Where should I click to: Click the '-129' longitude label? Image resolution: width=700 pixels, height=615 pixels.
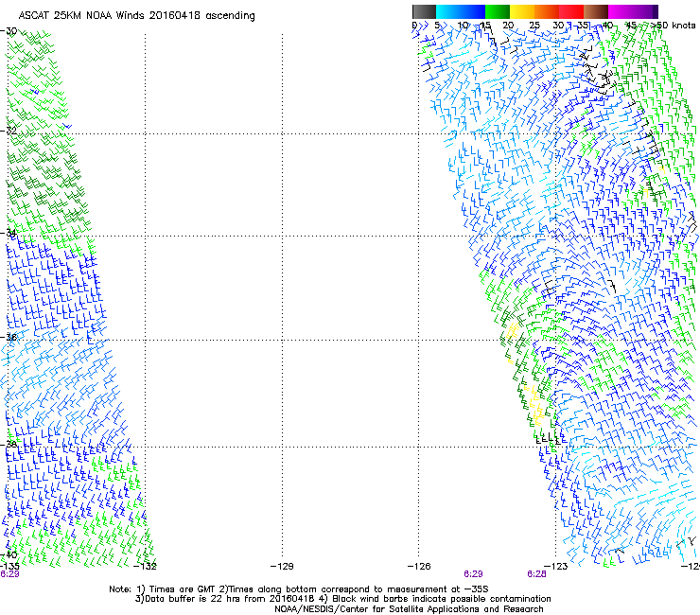click(x=282, y=567)
